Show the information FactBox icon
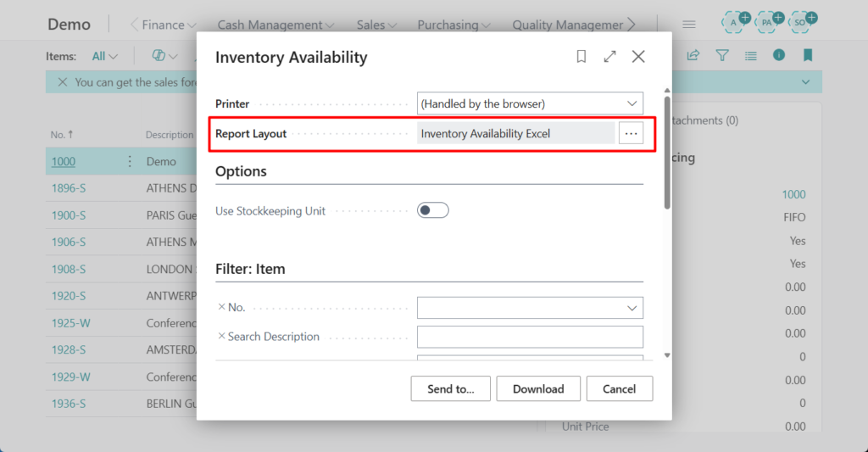 pyautogui.click(x=778, y=56)
